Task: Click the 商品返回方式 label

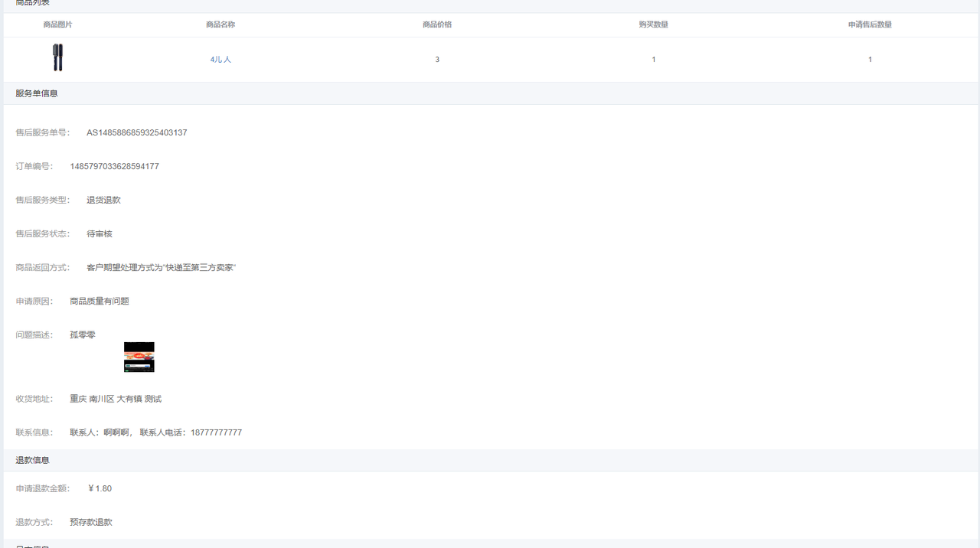Action: click(x=43, y=268)
